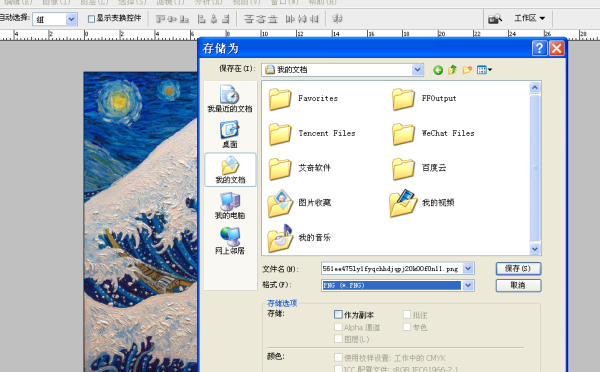Click distribute top edges icon
This screenshot has height=372, width=600.
coord(249,19)
